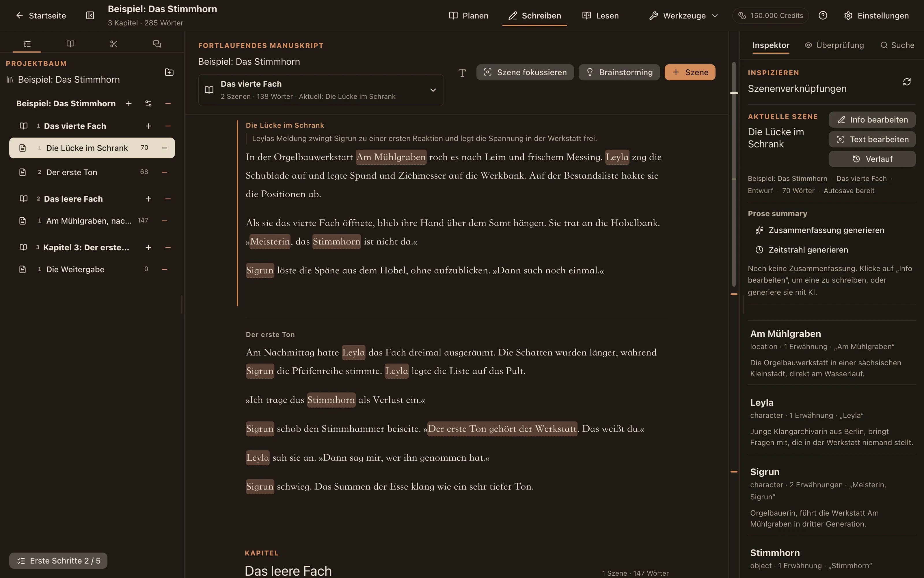Viewport: 924px width, 578px height.
Task: Expand the Das vierte Fach chapter selector
Action: pos(321,90)
